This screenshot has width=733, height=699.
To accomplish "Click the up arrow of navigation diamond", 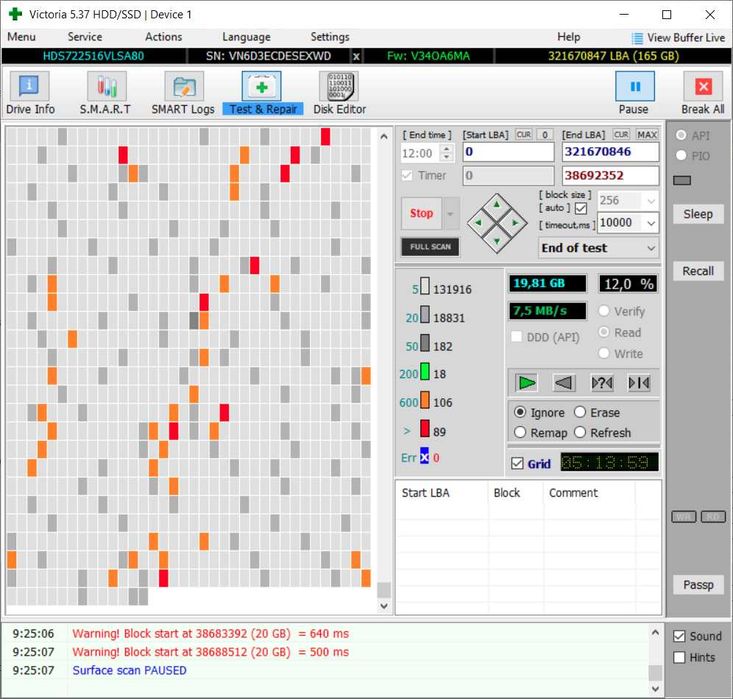I will pos(496,205).
